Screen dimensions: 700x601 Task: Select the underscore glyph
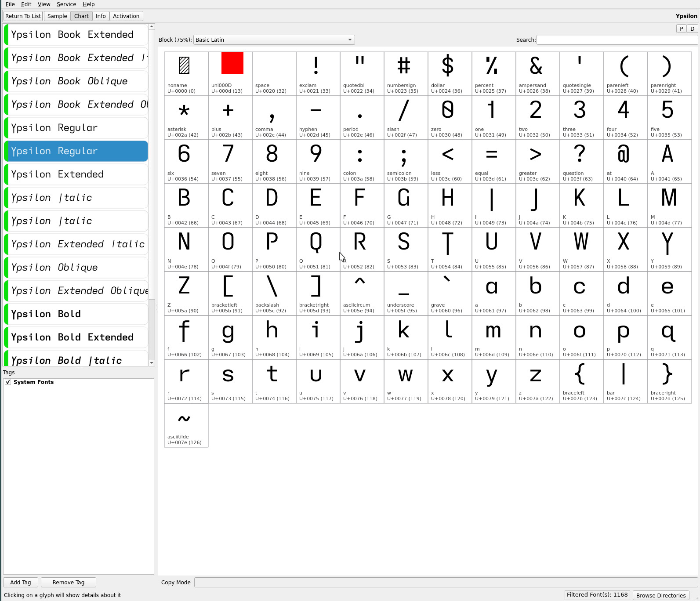click(x=406, y=293)
